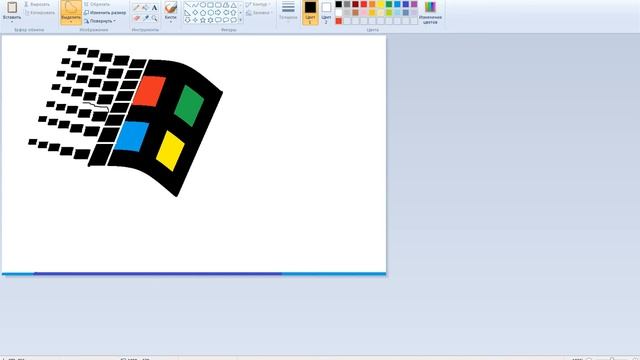Click the Копировать copy button
This screenshot has height=360, width=640.
40,13
